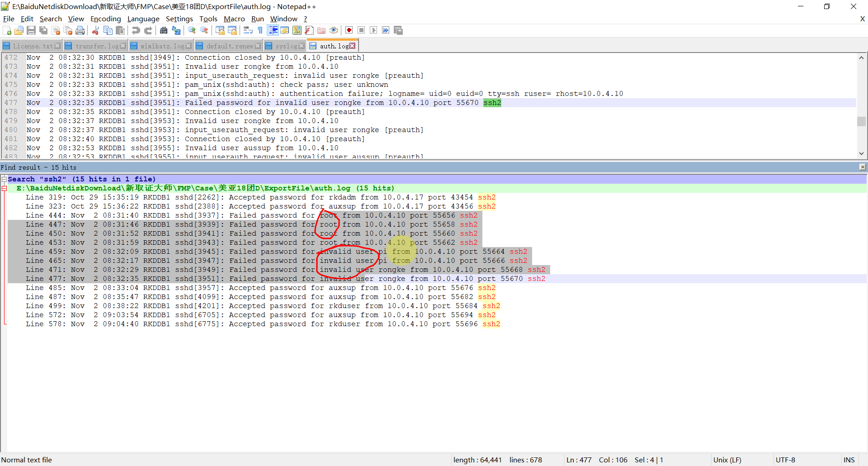Open the Encoding menu
The image size is (868, 466).
click(106, 19)
